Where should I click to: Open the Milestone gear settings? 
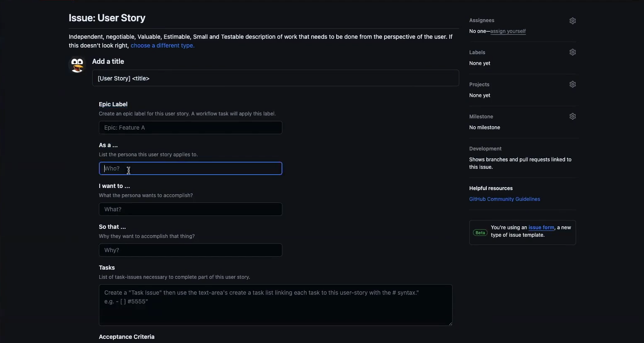[x=572, y=117]
